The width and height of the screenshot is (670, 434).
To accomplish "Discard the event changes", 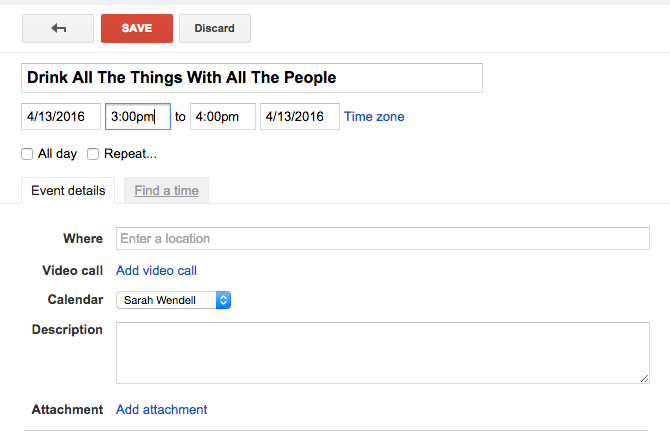I will [214, 29].
